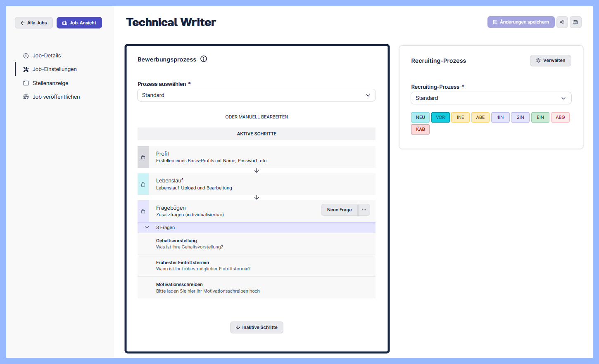Screen dimensions: 599x364
Task: Click the red KAB status tag
Action: (420, 130)
